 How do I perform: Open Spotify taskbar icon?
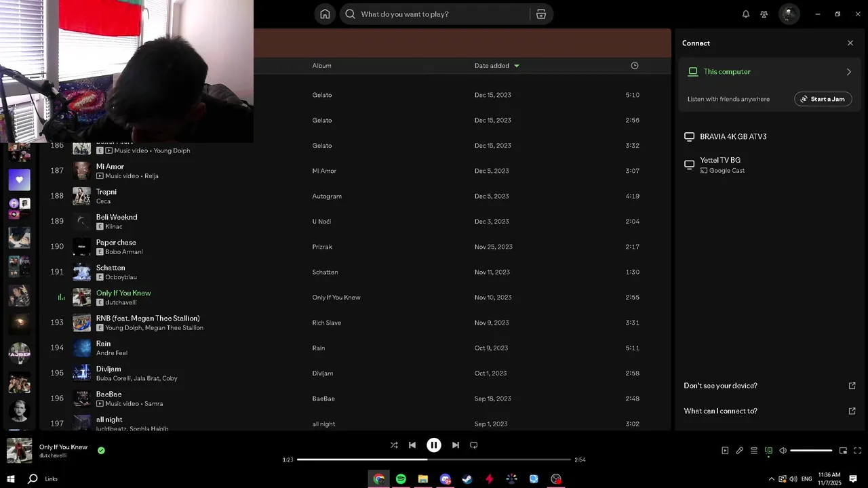click(401, 479)
